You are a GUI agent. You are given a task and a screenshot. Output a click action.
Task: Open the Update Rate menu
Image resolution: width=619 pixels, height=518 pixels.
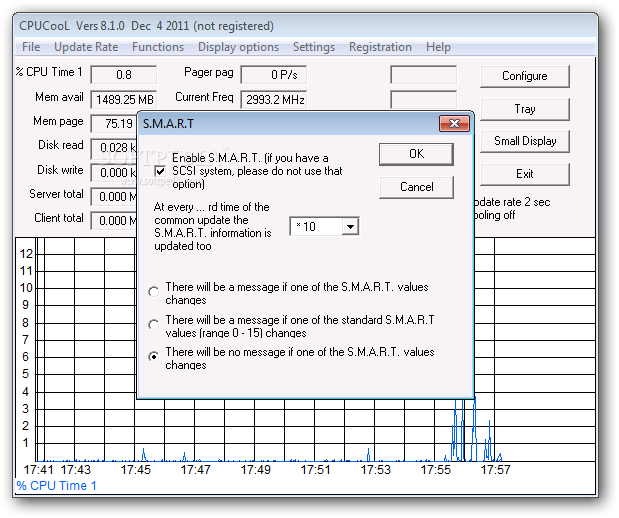86,47
